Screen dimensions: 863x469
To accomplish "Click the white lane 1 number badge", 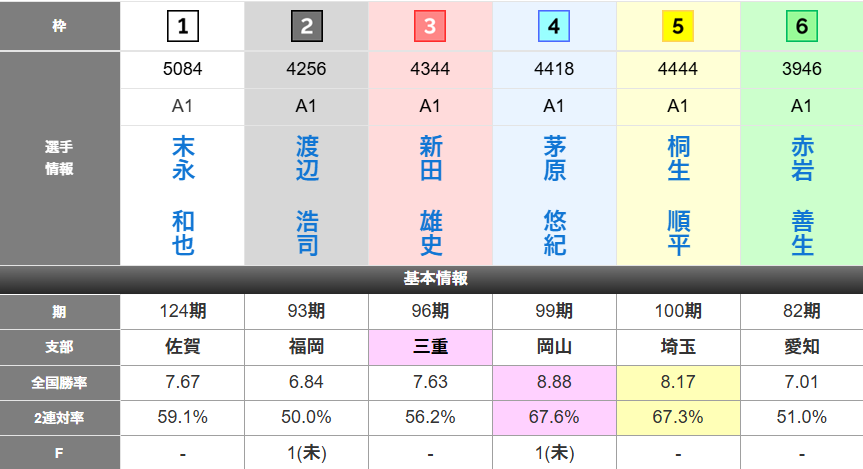I will click(x=183, y=27).
